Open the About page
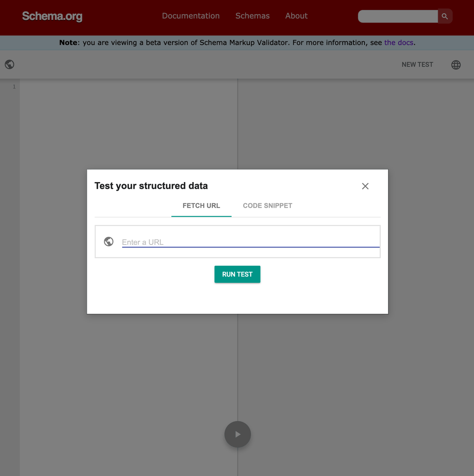 pyautogui.click(x=296, y=16)
